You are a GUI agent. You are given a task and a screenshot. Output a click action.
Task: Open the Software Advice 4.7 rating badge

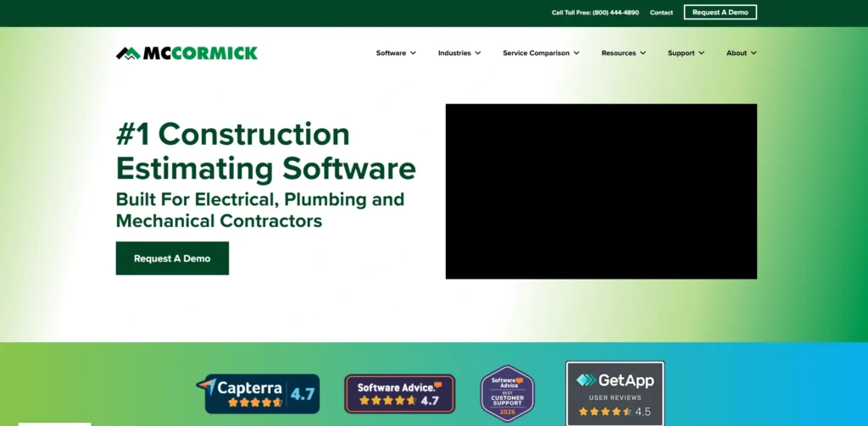click(x=400, y=394)
